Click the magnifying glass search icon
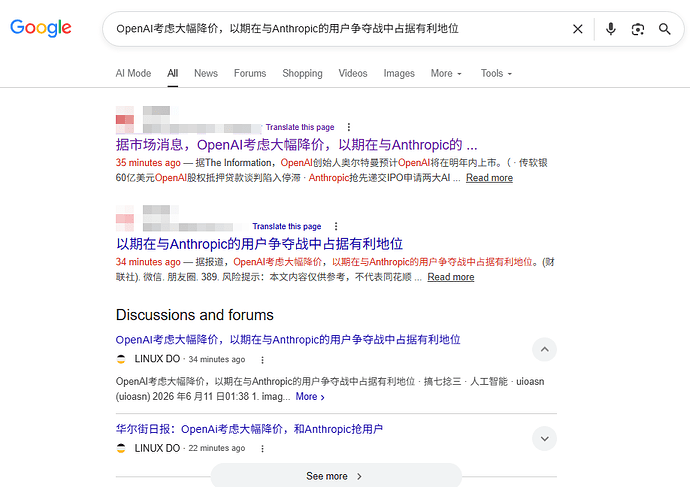This screenshot has width=690, height=487. tap(664, 29)
